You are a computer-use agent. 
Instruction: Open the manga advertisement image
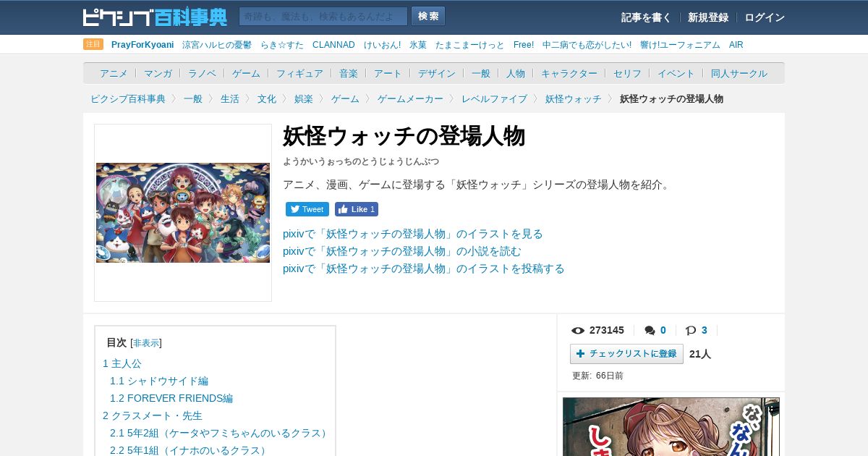click(x=671, y=427)
